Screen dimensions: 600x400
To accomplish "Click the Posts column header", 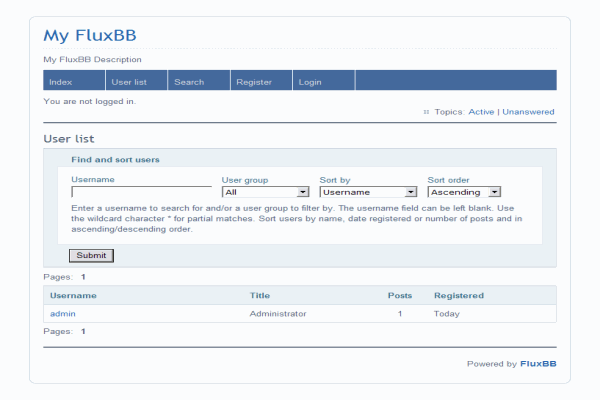I will pos(399,296).
